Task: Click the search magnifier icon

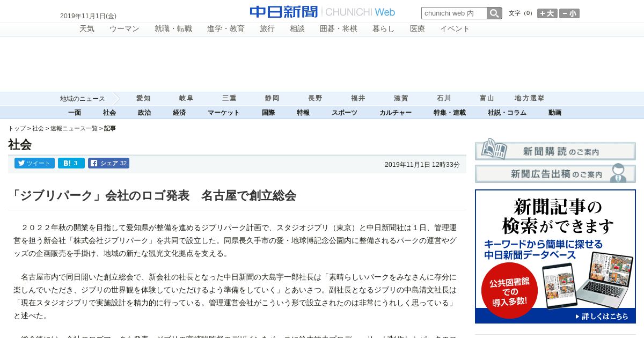Action: point(494,13)
